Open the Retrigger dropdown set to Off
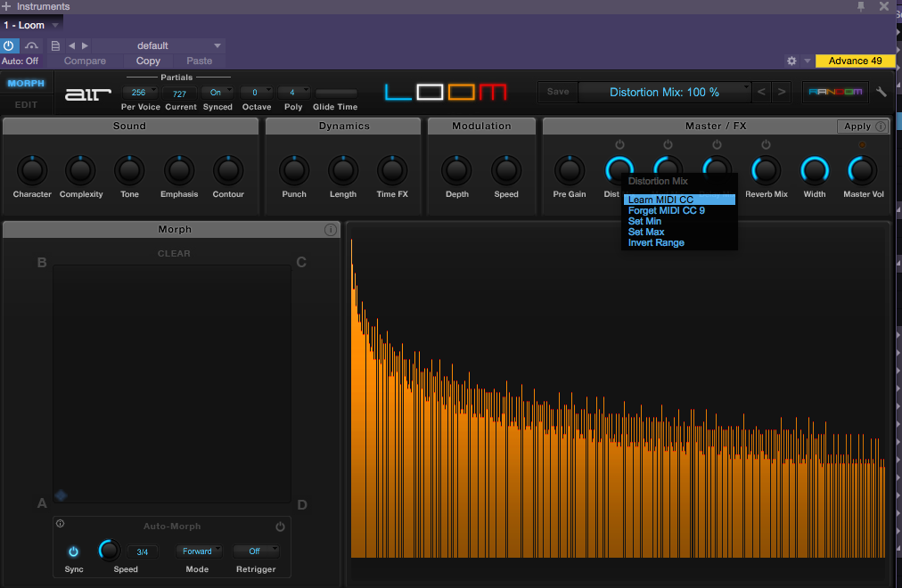Viewport: 902px width, 588px height. click(256, 551)
